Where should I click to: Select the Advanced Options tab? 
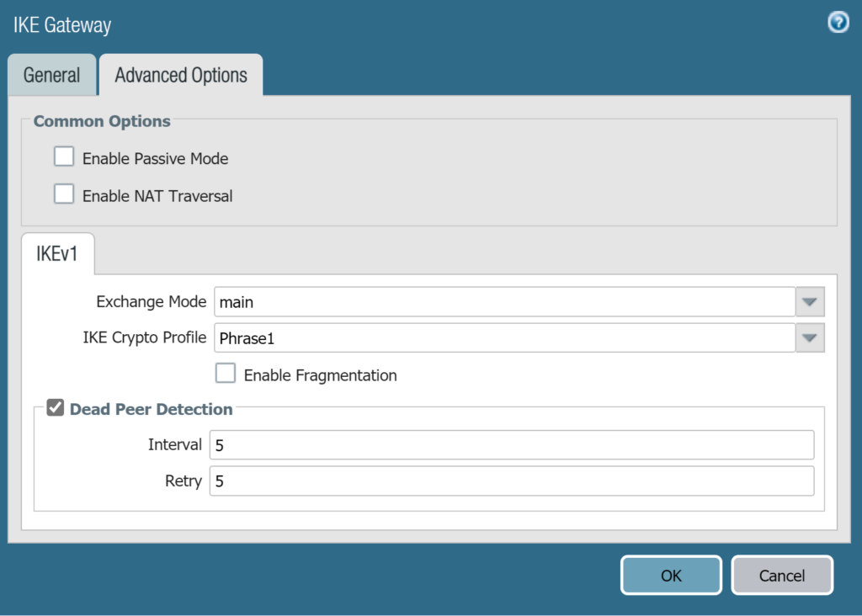point(181,75)
